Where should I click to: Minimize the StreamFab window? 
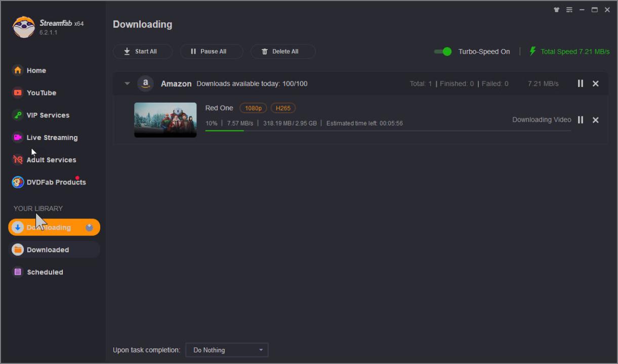(x=582, y=10)
